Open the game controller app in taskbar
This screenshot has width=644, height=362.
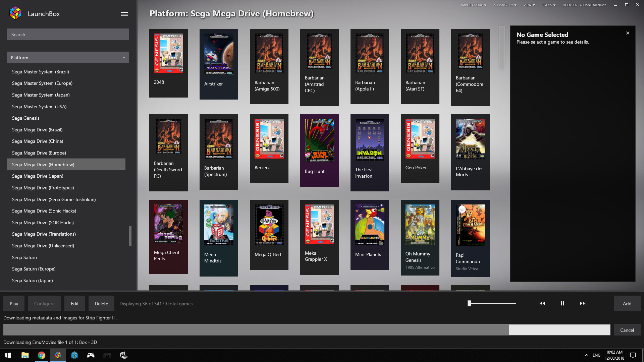pos(91,355)
